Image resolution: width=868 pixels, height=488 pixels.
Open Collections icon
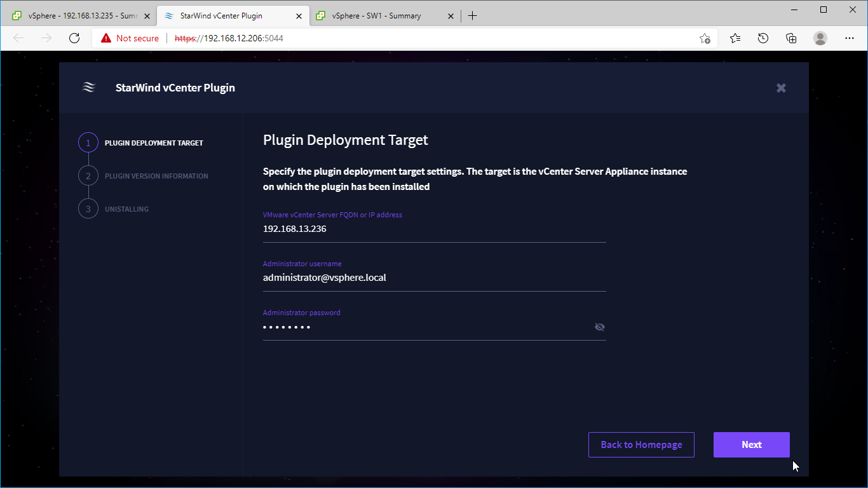coord(791,38)
